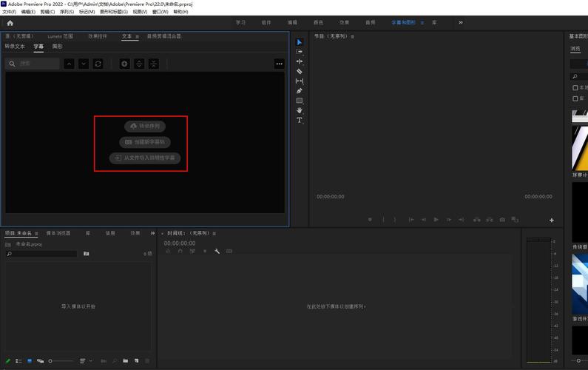
Task: Select the Track Select Forward tool
Action: [300, 52]
